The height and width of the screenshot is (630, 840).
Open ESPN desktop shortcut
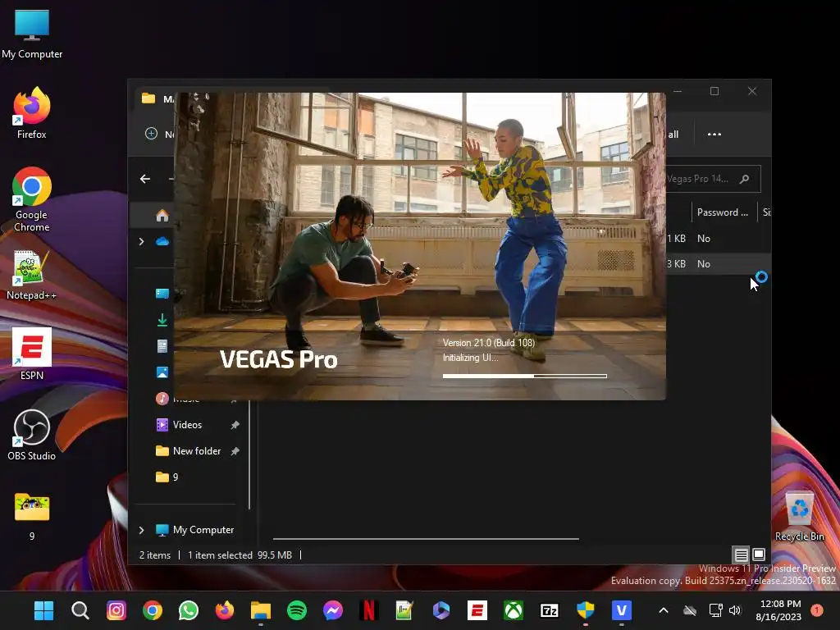pos(32,354)
